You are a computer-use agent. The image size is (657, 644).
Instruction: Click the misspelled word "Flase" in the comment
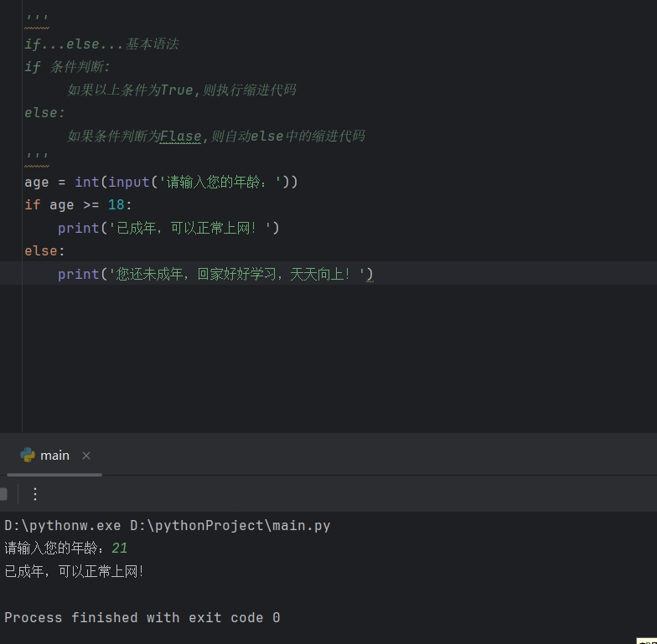click(181, 136)
